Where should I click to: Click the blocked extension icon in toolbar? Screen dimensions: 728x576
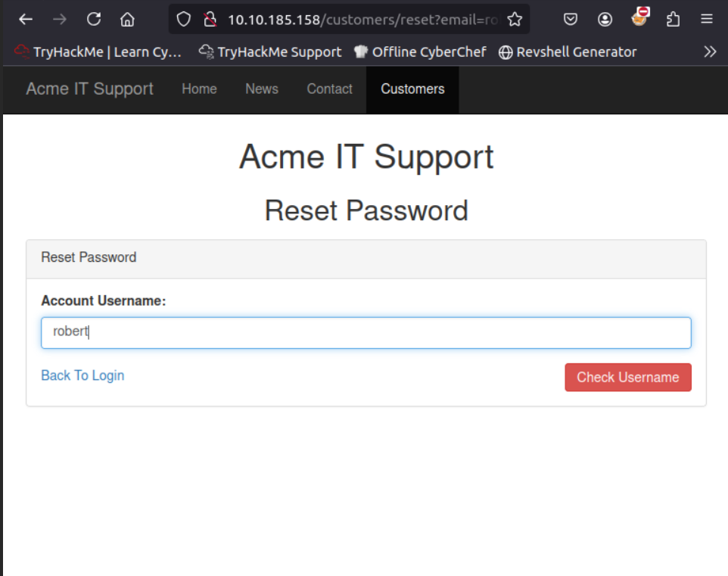point(639,18)
